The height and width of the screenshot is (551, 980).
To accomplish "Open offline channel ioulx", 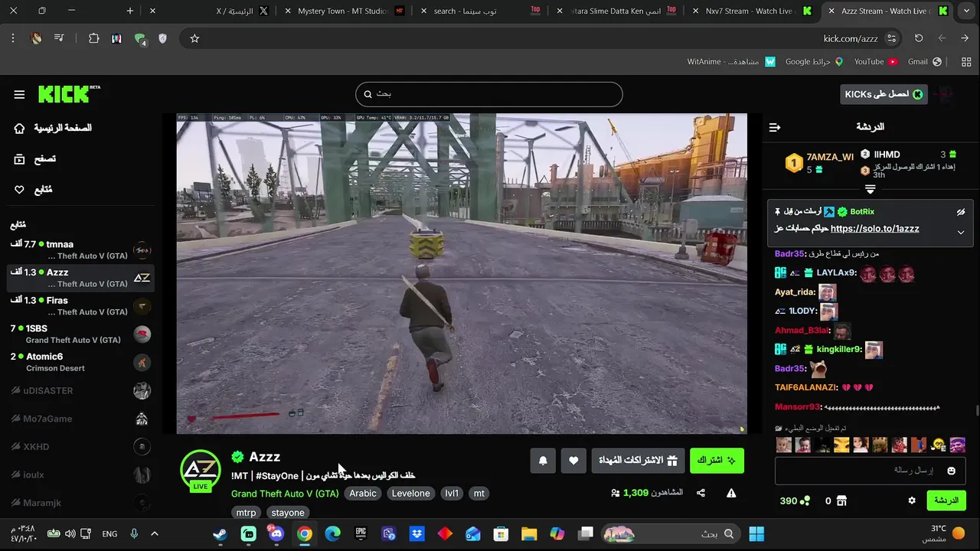I will (x=80, y=475).
